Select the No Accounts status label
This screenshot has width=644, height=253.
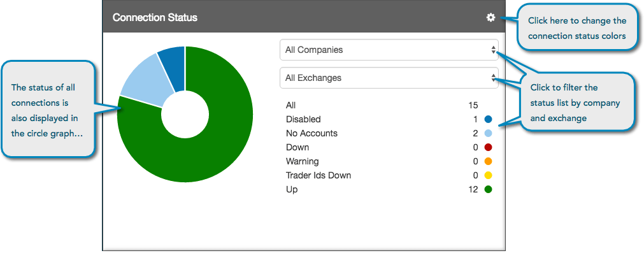(x=311, y=133)
